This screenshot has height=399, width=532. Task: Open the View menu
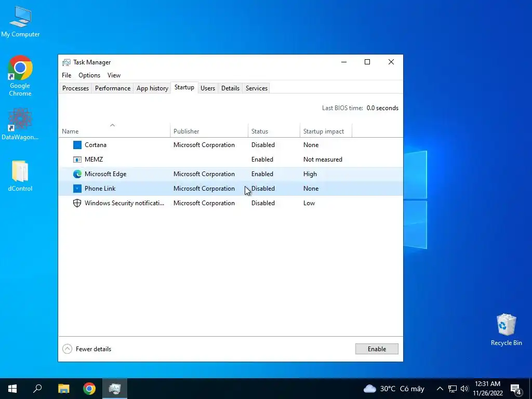pos(114,75)
